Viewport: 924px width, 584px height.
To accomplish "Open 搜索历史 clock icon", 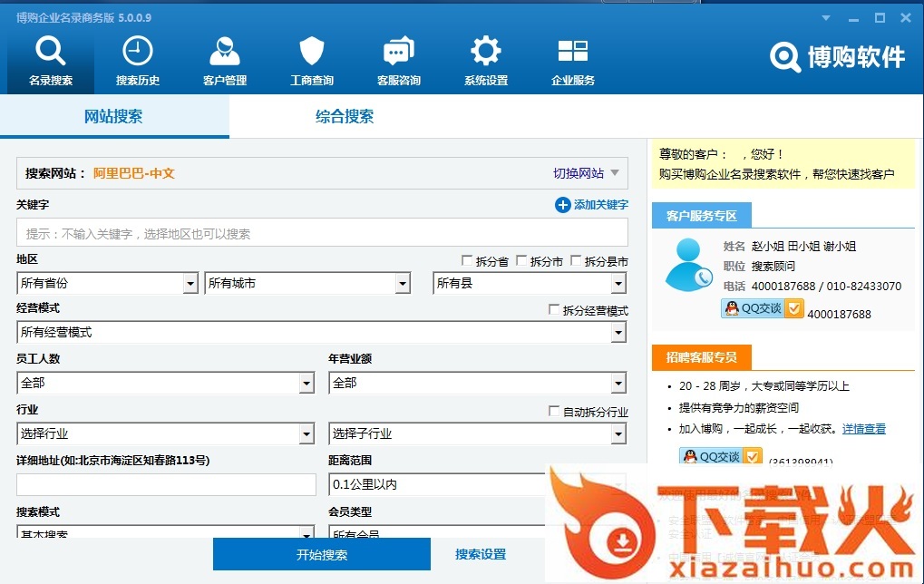I will click(138, 52).
